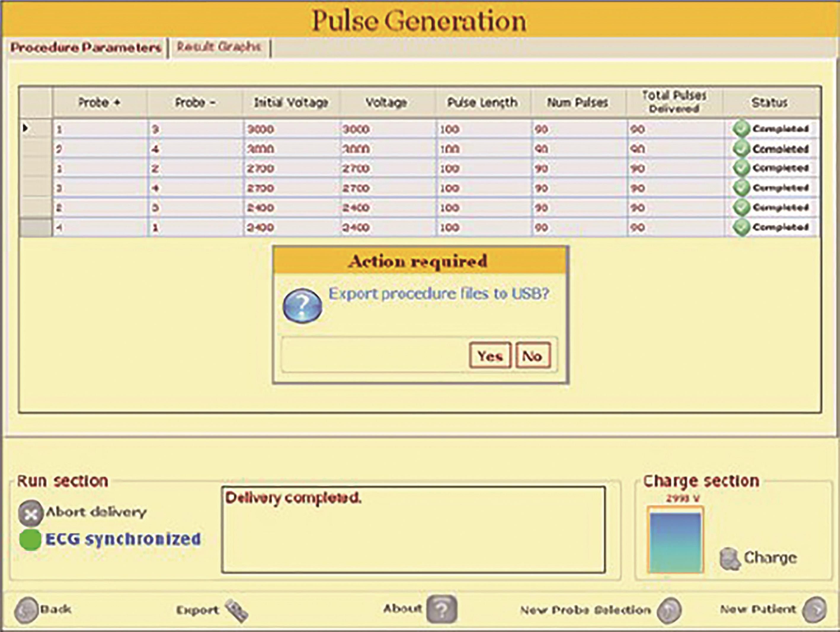
Task: Click the Completed checkmark for probes 1 and 3
Action: pyautogui.click(x=741, y=128)
